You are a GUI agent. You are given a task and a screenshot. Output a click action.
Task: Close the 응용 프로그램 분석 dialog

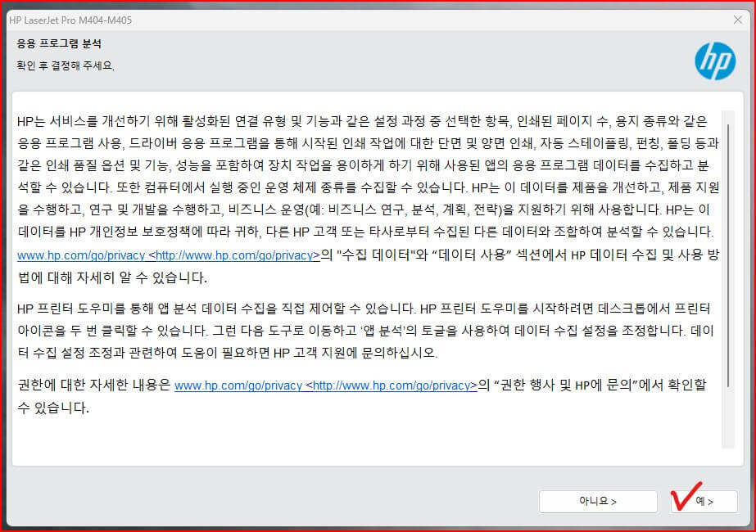[738, 19]
